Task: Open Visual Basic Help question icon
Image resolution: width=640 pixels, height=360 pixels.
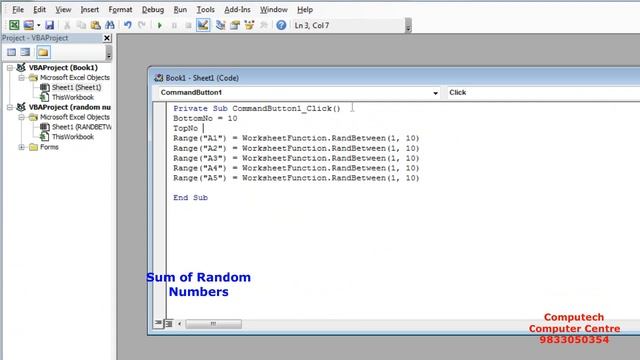Action: click(x=281, y=25)
